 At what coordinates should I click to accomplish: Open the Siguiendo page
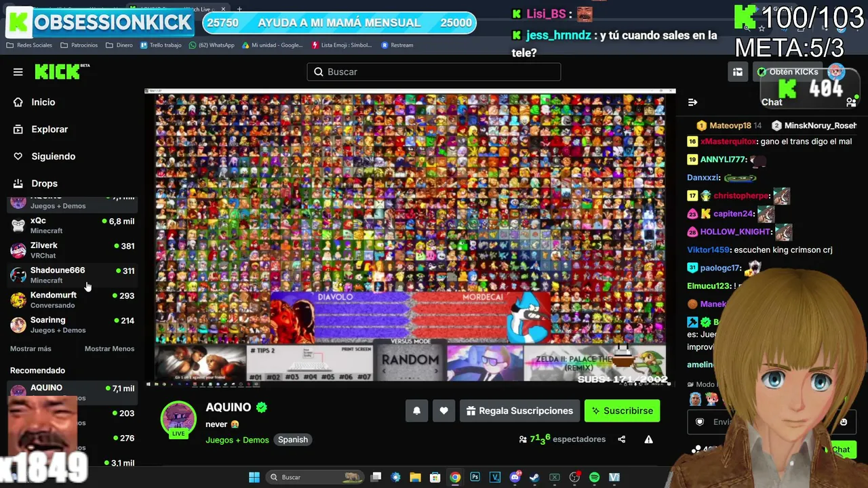(53, 157)
